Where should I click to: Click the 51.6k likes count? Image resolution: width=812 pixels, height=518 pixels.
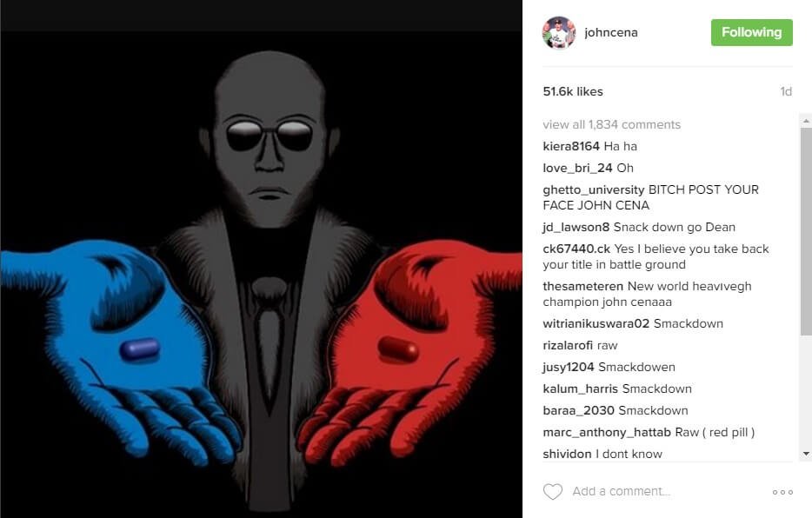pyautogui.click(x=573, y=91)
